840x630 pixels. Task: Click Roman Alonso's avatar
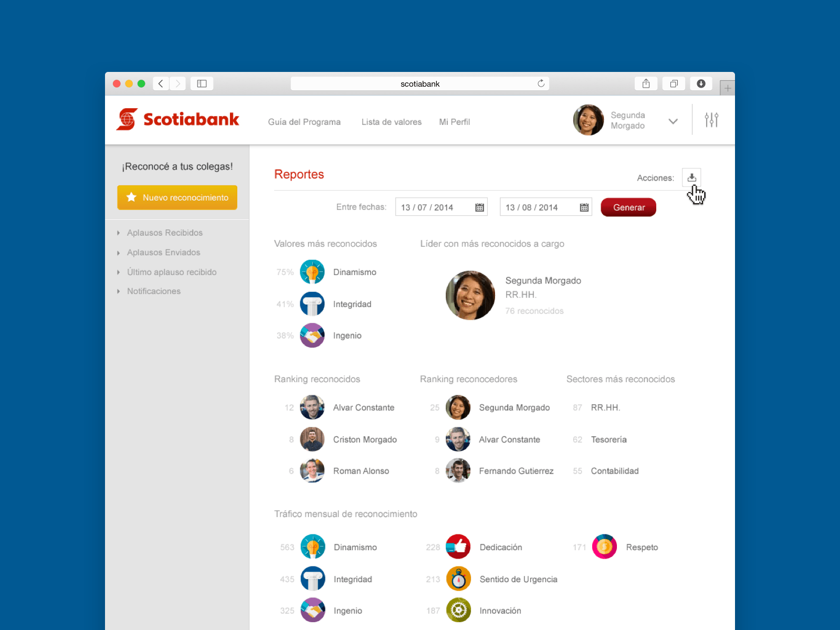pyautogui.click(x=312, y=471)
